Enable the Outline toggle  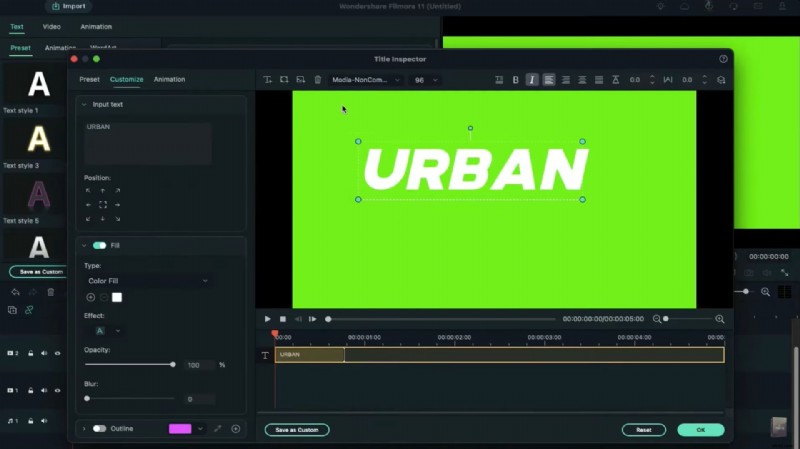tap(99, 429)
